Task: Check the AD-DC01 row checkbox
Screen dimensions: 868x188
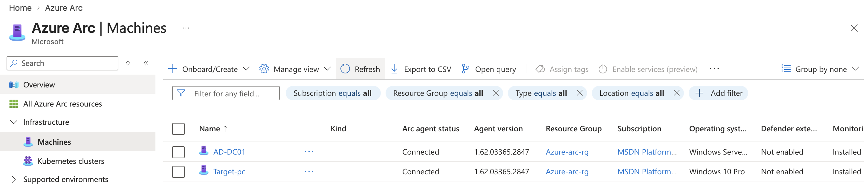Action: point(178,152)
